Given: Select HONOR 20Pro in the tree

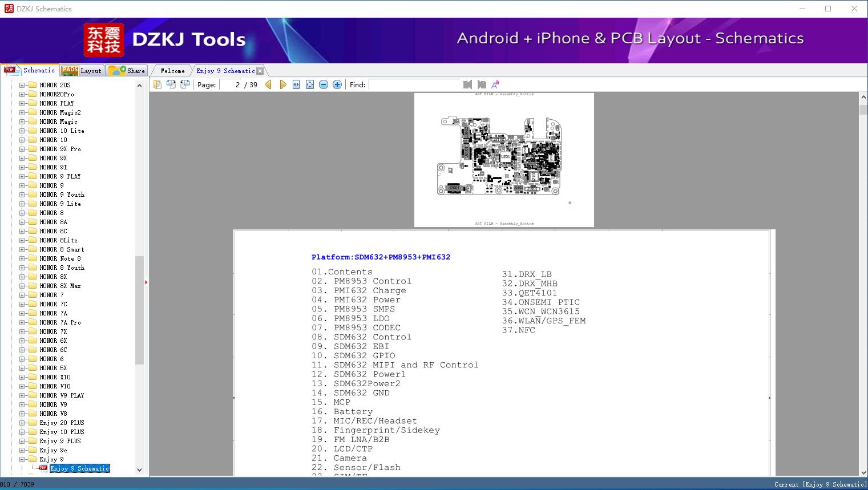Looking at the screenshot, I should 56,94.
